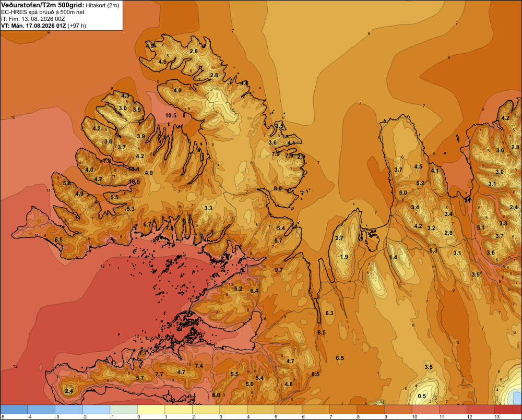Click the light green -1 to 0 legend swatch
Viewport: 522px width, 420px height.
(x=124, y=409)
